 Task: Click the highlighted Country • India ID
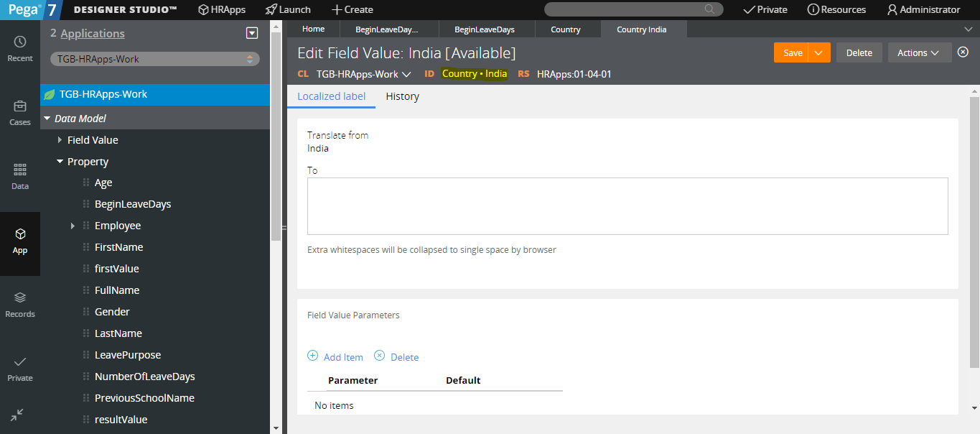475,74
